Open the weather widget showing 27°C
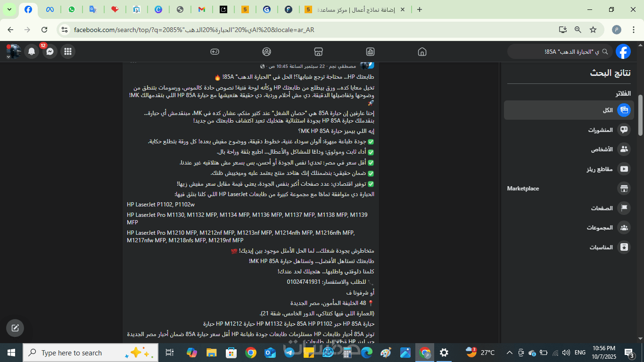 480,353
